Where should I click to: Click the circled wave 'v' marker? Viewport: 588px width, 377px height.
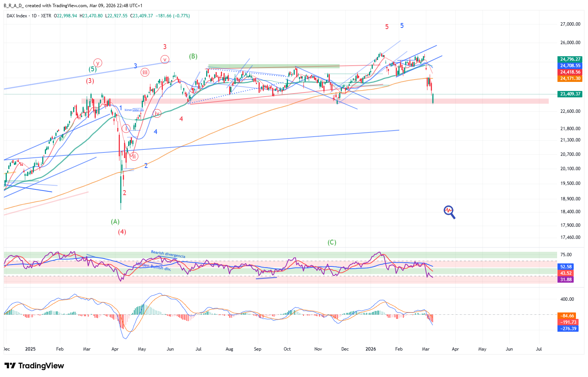(x=165, y=59)
